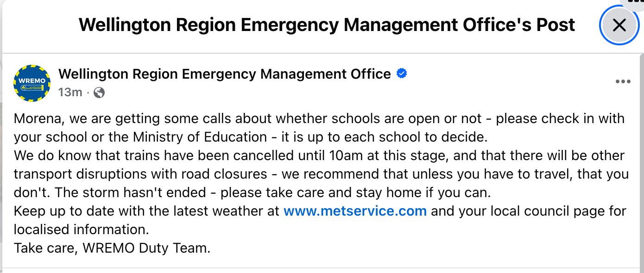Open the www.metservice.com link
Viewport: 644px width, 273px height.
[x=355, y=211]
